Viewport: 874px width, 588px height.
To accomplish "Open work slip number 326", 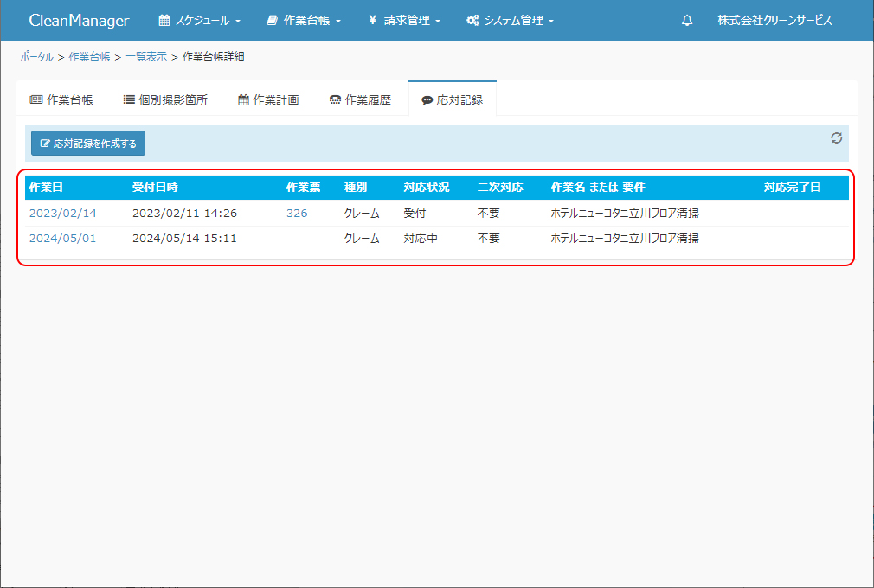I will click(x=297, y=213).
